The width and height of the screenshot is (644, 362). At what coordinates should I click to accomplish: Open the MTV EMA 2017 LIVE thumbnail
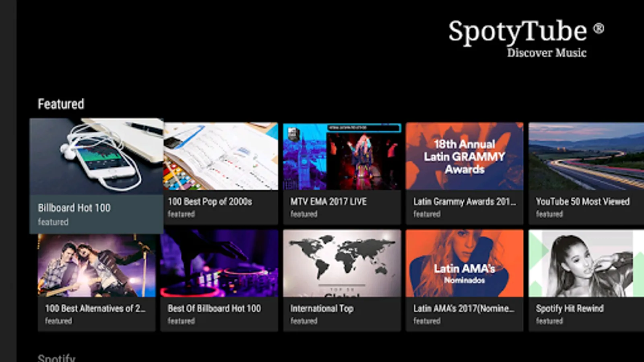[x=342, y=156]
